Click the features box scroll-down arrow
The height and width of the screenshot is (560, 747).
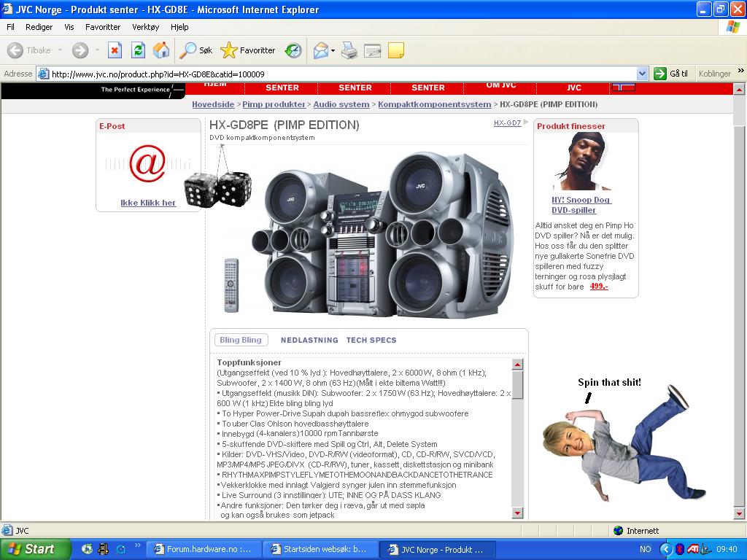pos(517,513)
